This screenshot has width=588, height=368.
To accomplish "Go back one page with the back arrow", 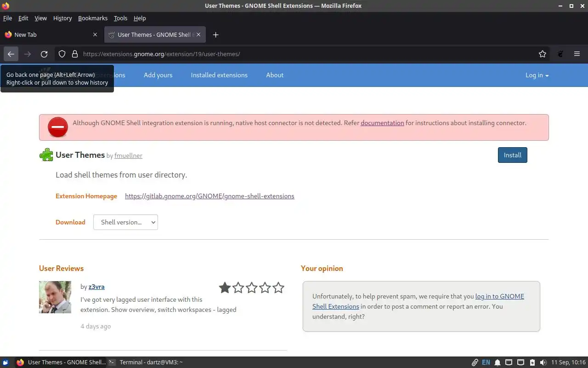I will (11, 54).
